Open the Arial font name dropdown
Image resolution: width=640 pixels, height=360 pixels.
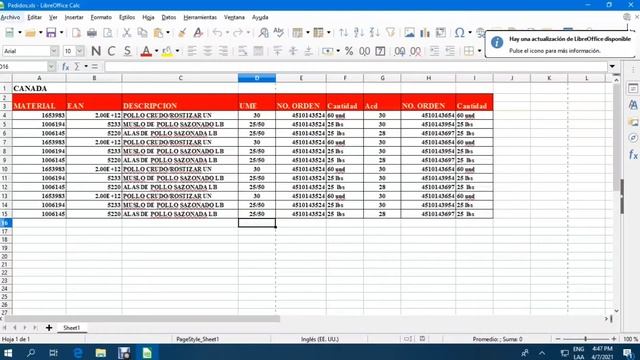(54, 51)
